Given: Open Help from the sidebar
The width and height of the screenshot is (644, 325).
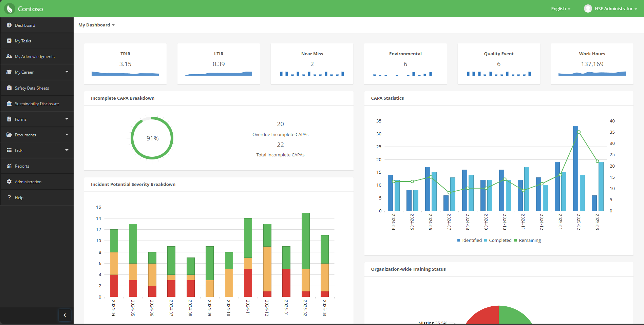Looking at the screenshot, I should coord(19,197).
